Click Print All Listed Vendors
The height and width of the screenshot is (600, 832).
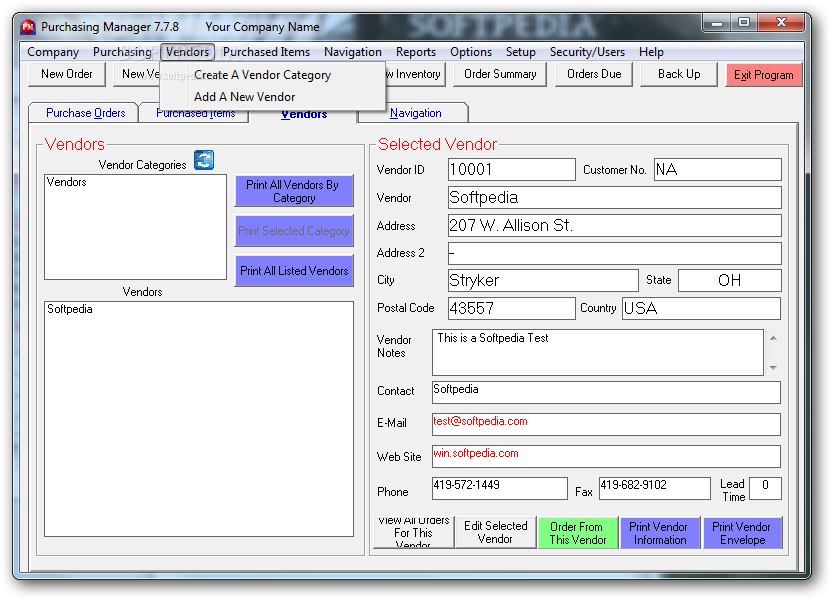[x=294, y=271]
